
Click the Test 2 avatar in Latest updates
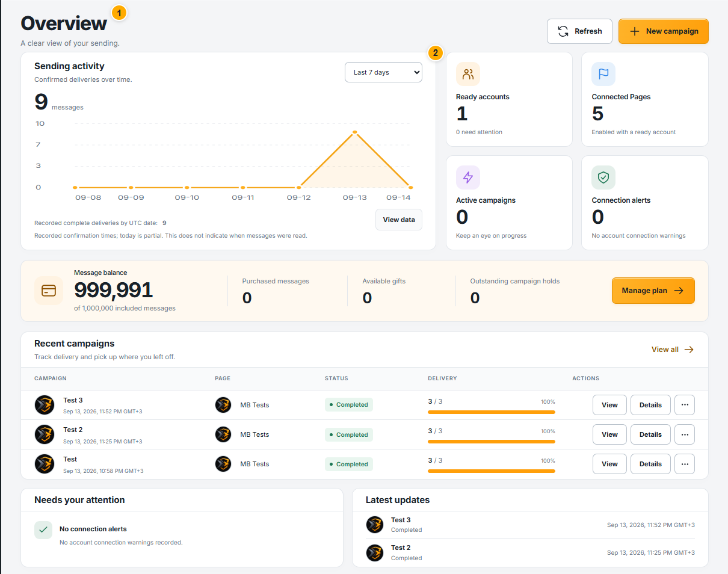coord(375,553)
